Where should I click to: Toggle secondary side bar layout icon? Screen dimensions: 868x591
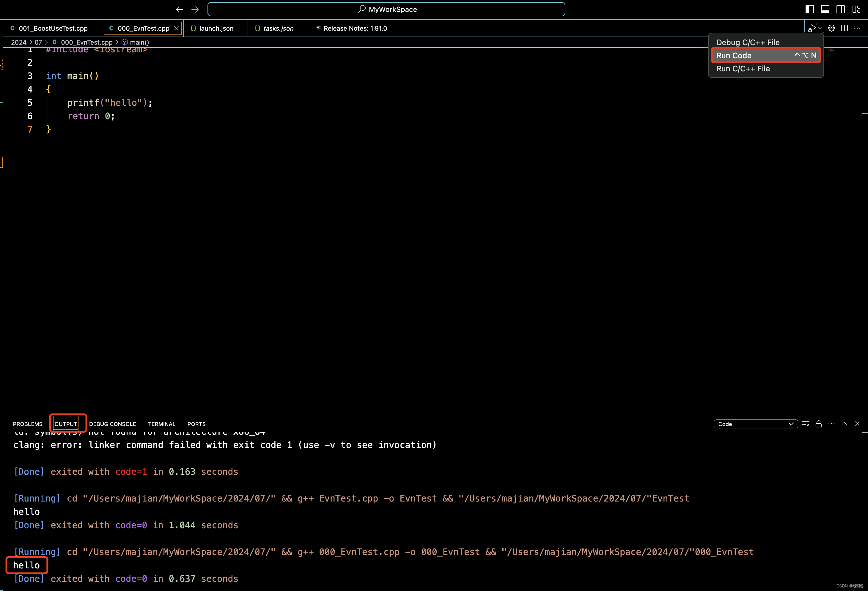(840, 9)
